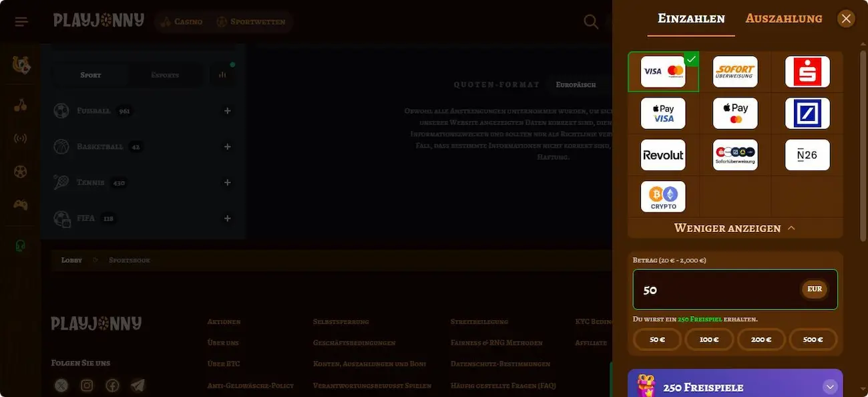
Task: Select Apple Pay Visa payment method
Action: (663, 114)
